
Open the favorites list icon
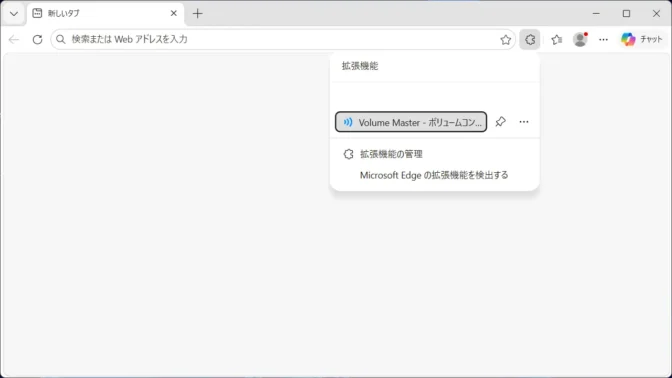click(557, 39)
